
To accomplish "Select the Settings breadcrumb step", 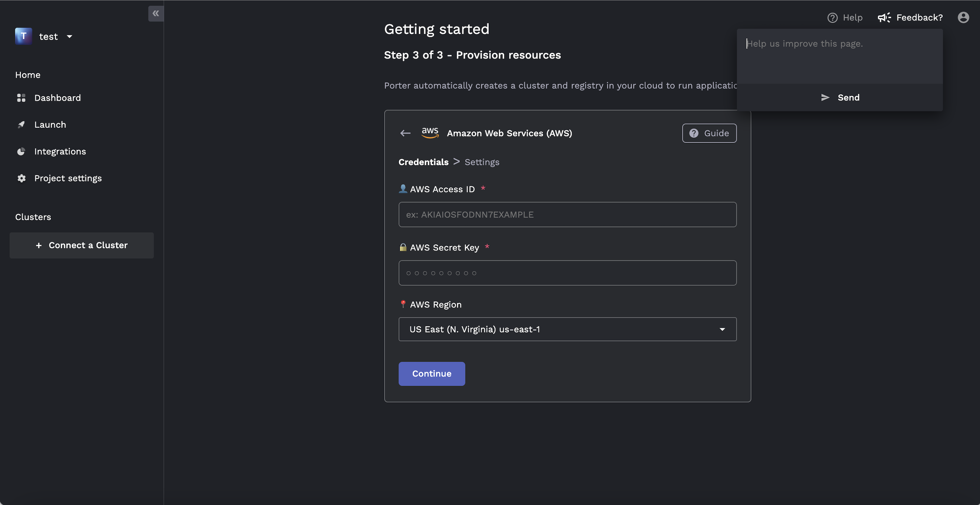I will point(482,162).
